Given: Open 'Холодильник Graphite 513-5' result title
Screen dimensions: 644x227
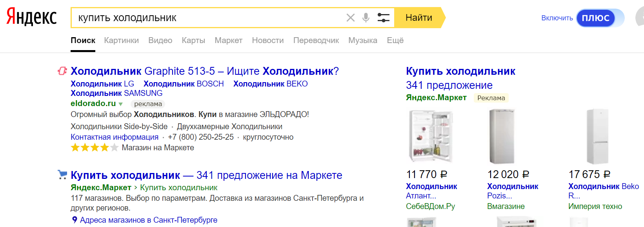Looking at the screenshot, I should (205, 71).
